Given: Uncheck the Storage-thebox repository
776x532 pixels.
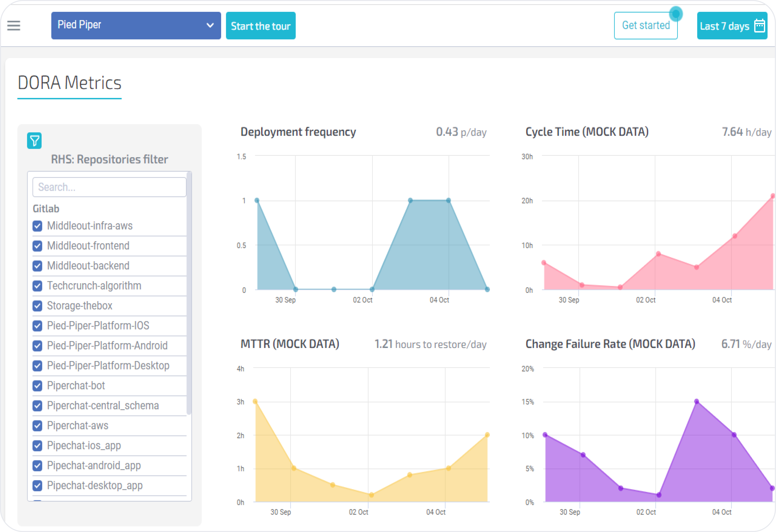Looking at the screenshot, I should click(37, 306).
